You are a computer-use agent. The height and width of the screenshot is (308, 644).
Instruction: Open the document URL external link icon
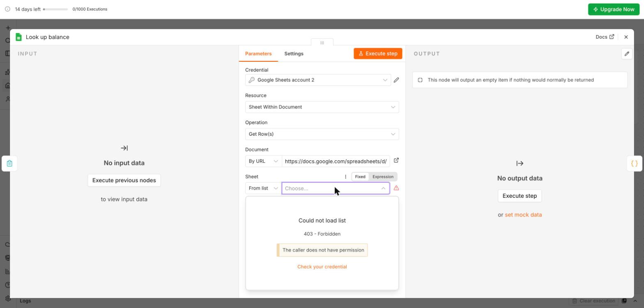tap(396, 160)
